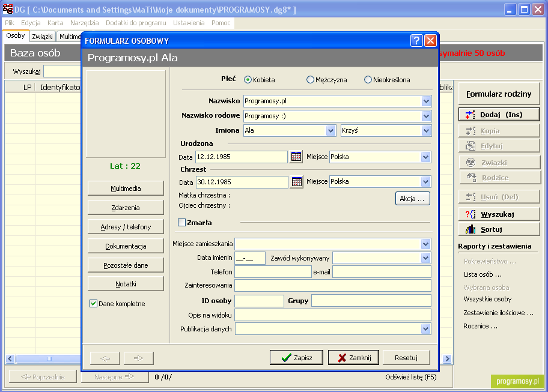Screen dimensions: 548x392
Task: Click the list's left scroll arrow
Action: (x=10, y=358)
